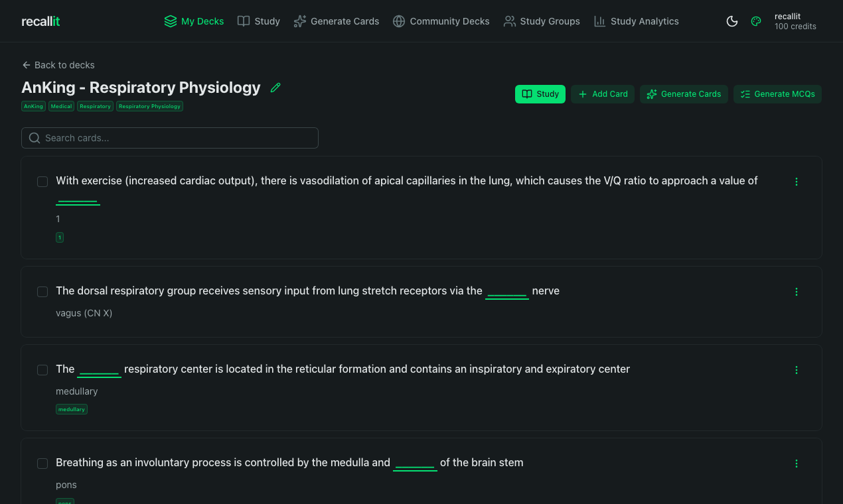Go back using the Back to decks link
Image resolution: width=843 pixels, height=504 pixels.
coord(58,64)
